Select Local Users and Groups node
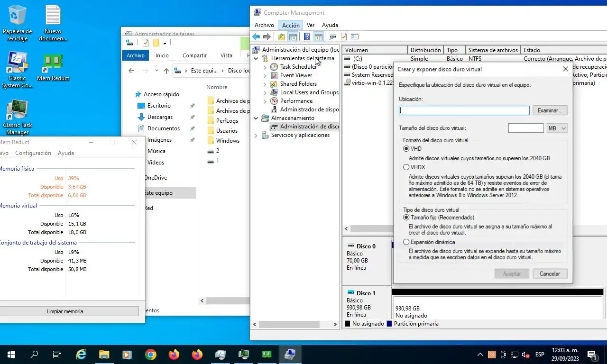607x364 pixels. click(x=309, y=92)
